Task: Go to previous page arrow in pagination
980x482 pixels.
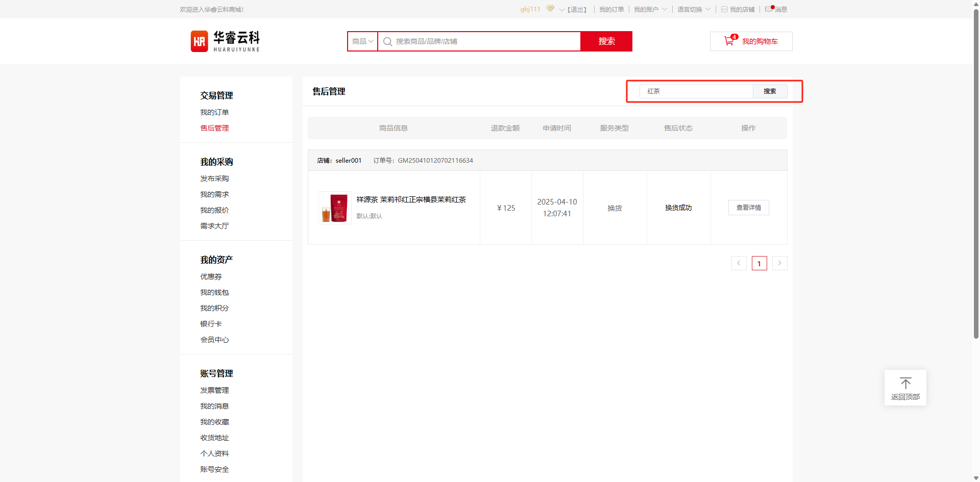Action: point(739,263)
